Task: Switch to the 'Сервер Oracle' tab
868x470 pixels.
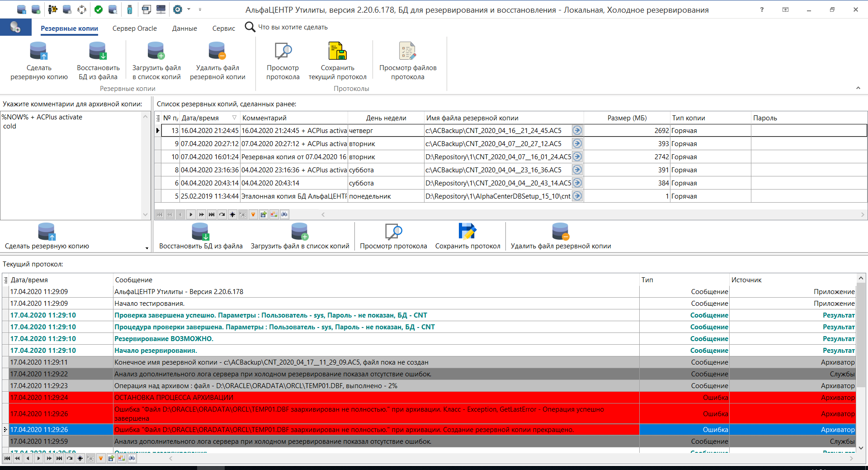Action: 134,28
